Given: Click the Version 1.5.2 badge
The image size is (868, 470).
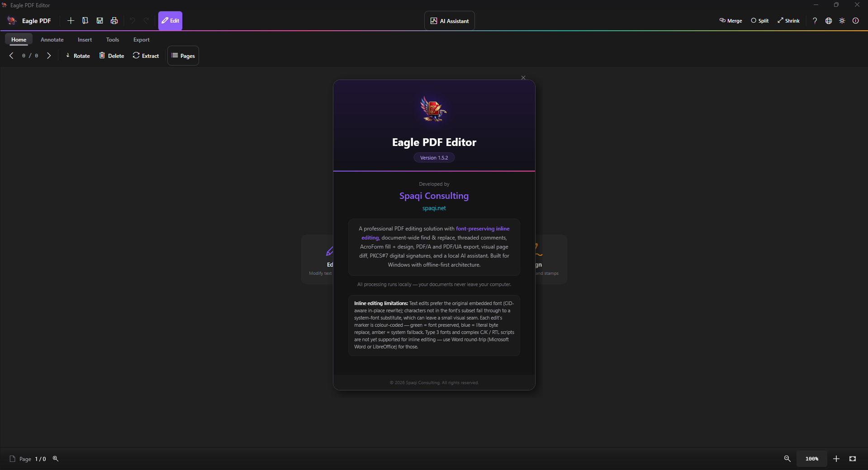Looking at the screenshot, I should pos(434,158).
